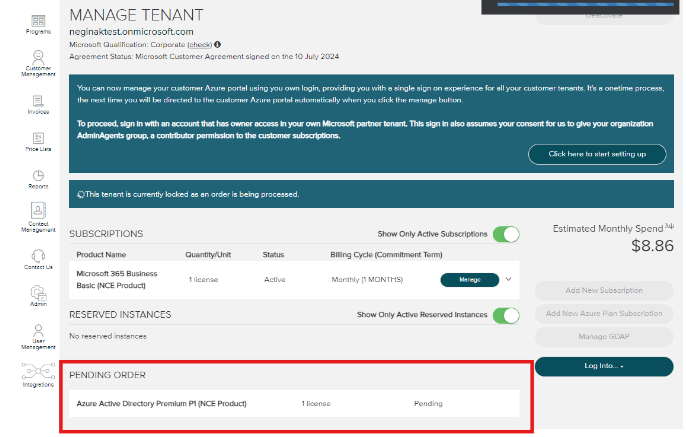Open the Integrations page
The image size is (686, 437).
point(38,375)
